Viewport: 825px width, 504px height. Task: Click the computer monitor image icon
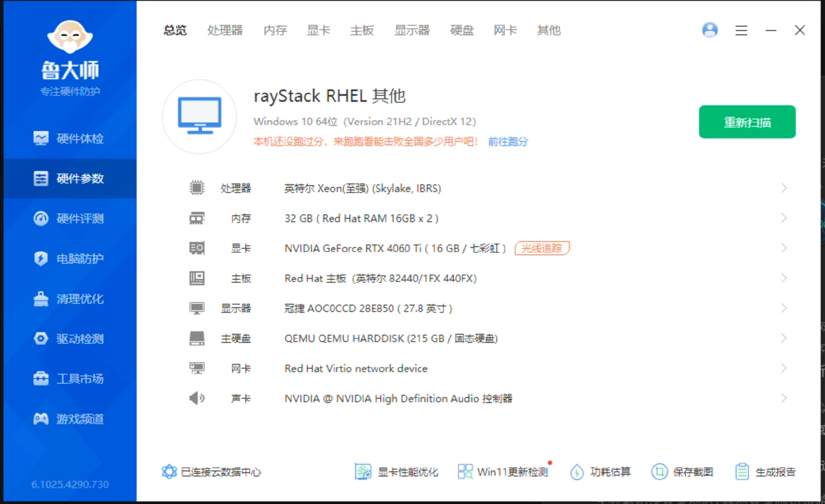pyautogui.click(x=199, y=116)
